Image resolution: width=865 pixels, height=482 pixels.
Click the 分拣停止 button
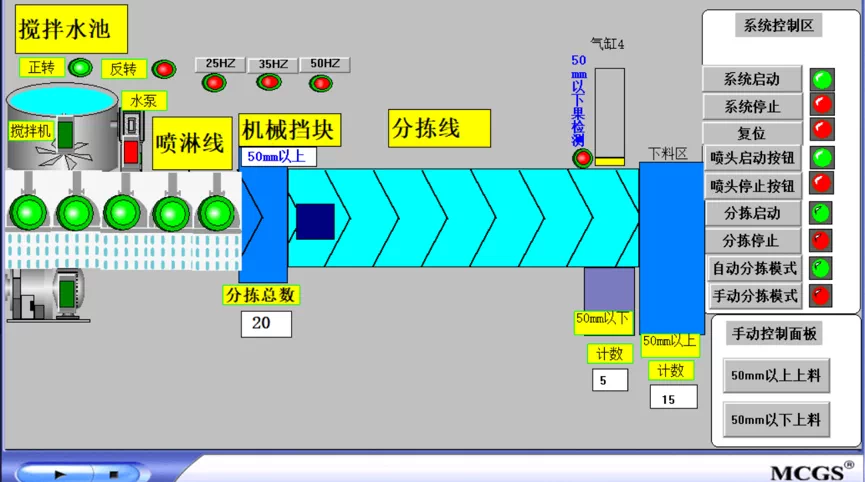pos(753,240)
